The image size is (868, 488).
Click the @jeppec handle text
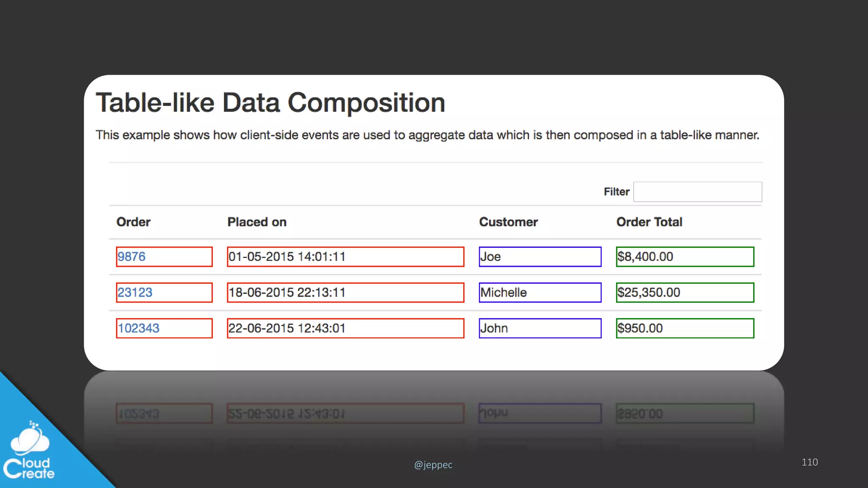[x=433, y=465]
